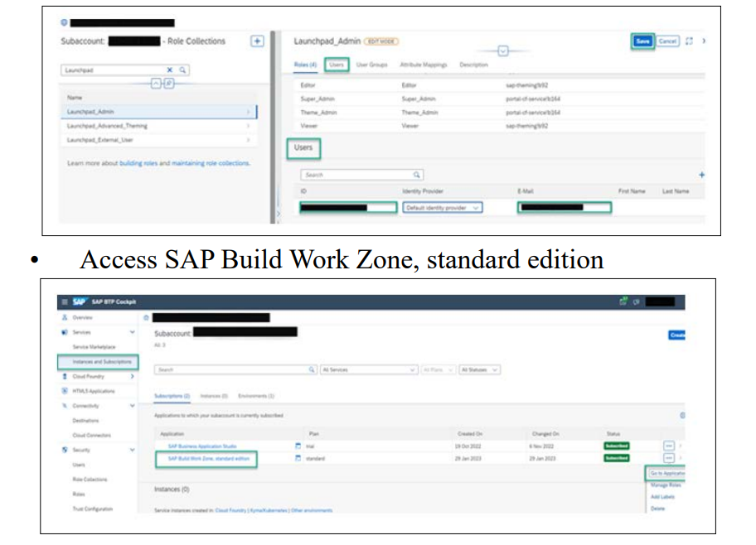This screenshot has width=756, height=545.
Task: Open the Cloud Foundry link under Instances
Action: point(230,510)
